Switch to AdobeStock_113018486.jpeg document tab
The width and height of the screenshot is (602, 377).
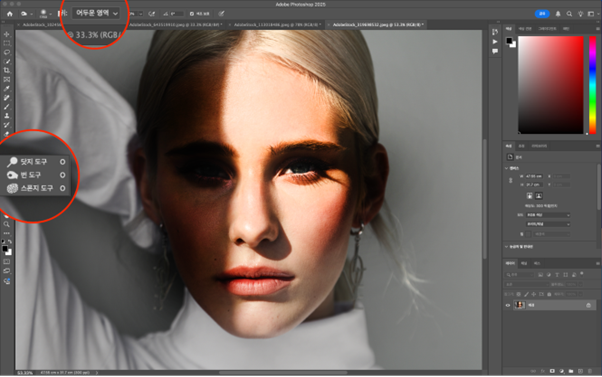point(276,25)
